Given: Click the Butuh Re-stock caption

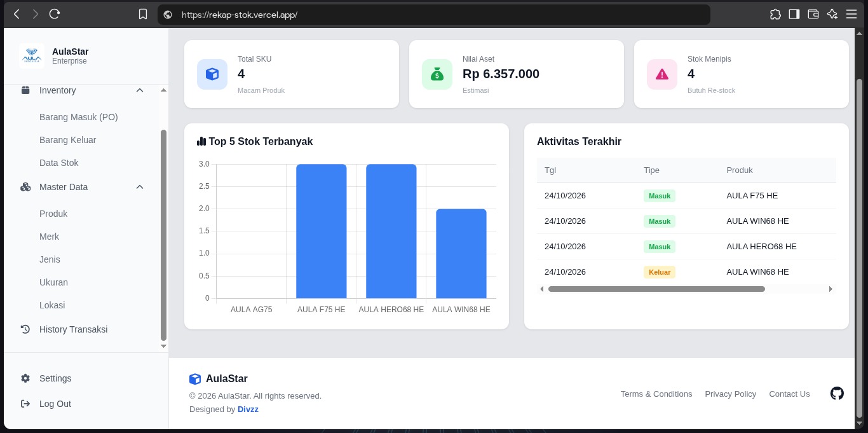Looking at the screenshot, I should pos(711,90).
